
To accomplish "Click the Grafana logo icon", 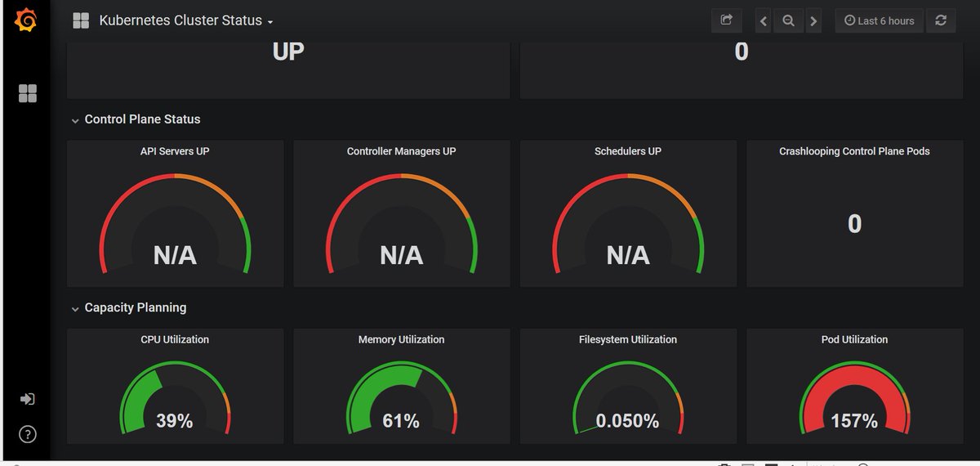I will pos(26,20).
